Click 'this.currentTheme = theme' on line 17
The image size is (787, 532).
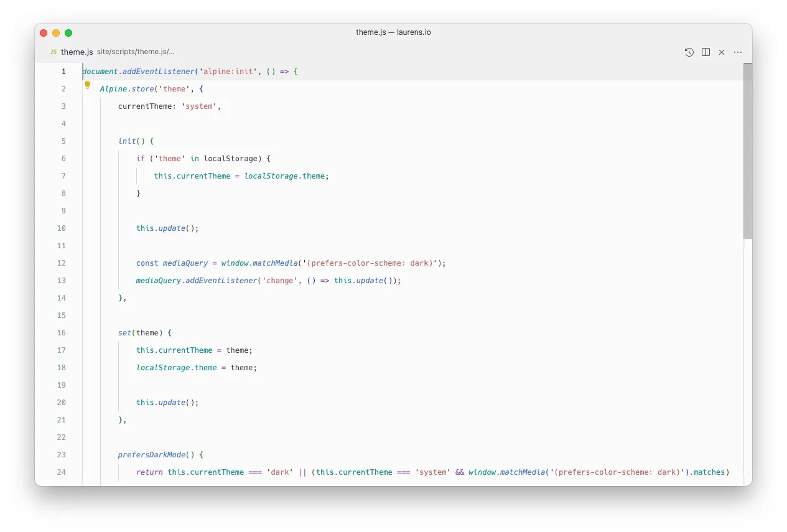[x=192, y=350]
